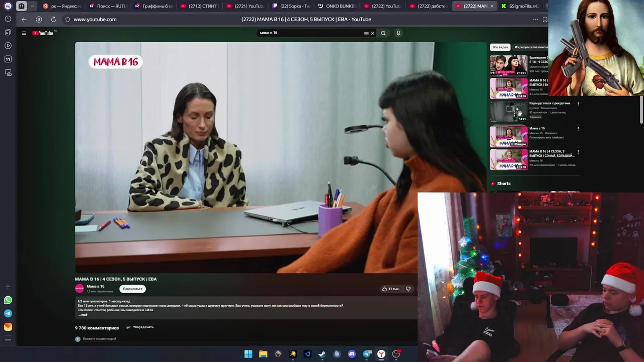Open the 35 видео playlist thumbnail
This screenshot has height=362, width=644.
509,137
